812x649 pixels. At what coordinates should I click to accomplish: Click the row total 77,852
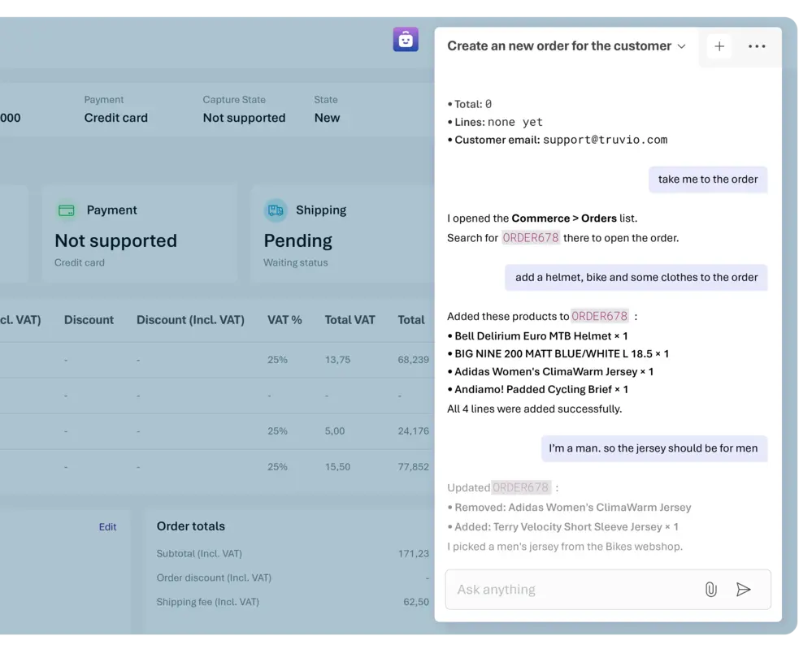click(413, 467)
